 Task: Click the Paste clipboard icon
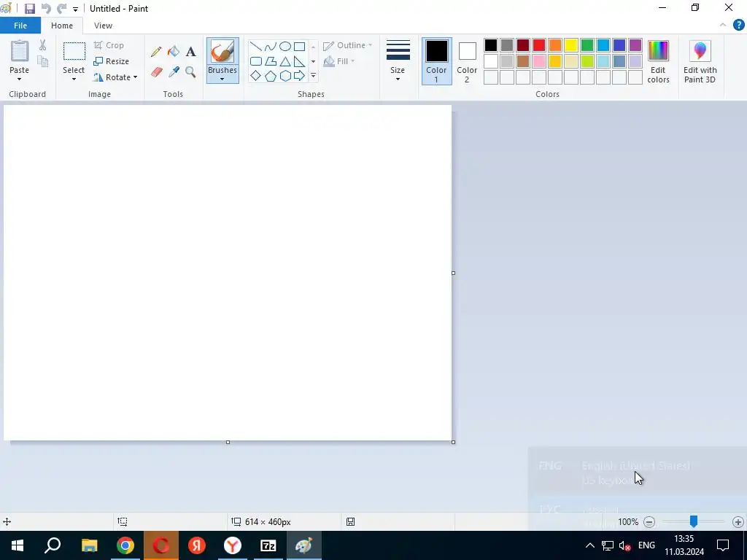[20, 51]
